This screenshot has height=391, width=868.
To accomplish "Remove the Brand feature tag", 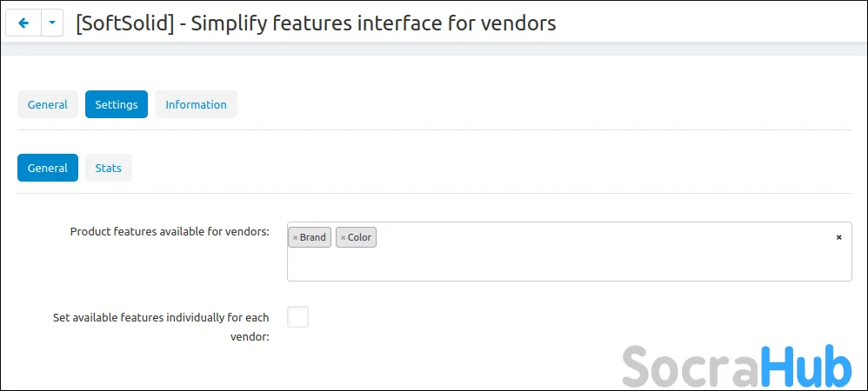I will point(296,237).
